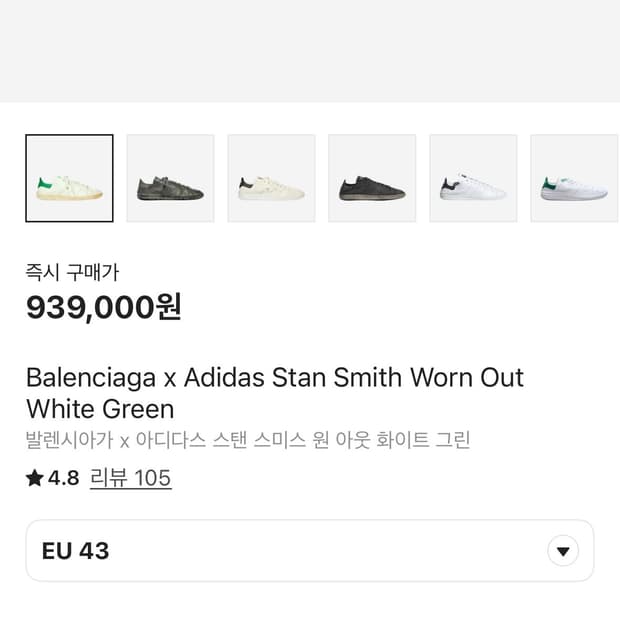Viewport: 620px width, 620px height.
Task: Click the 939,000원 price
Action: pos(103,307)
